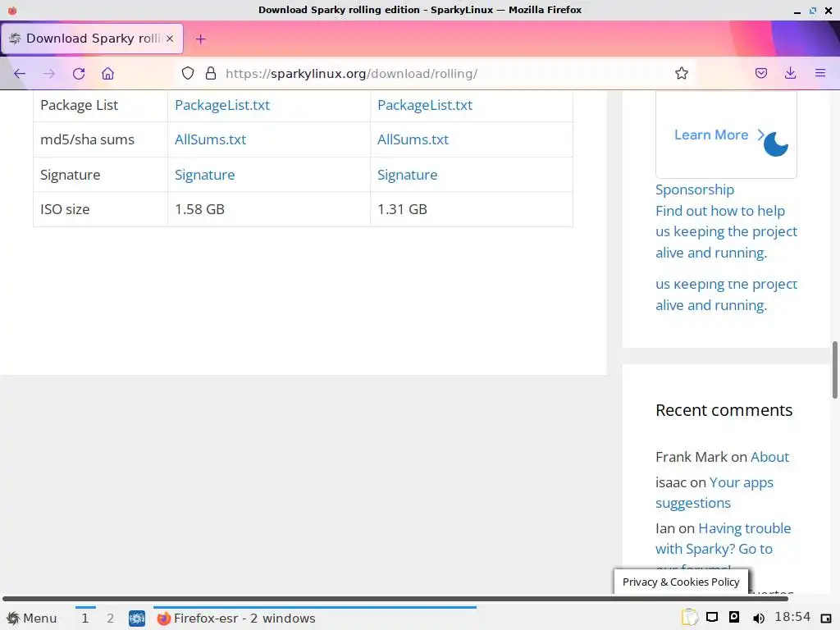Viewport: 840px width, 630px height.
Task: Open the Sponsorship link
Action: [x=694, y=189]
